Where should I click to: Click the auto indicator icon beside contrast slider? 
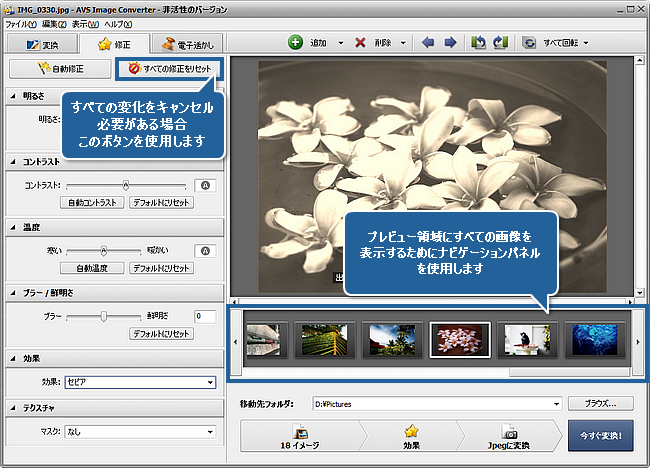click(x=205, y=185)
